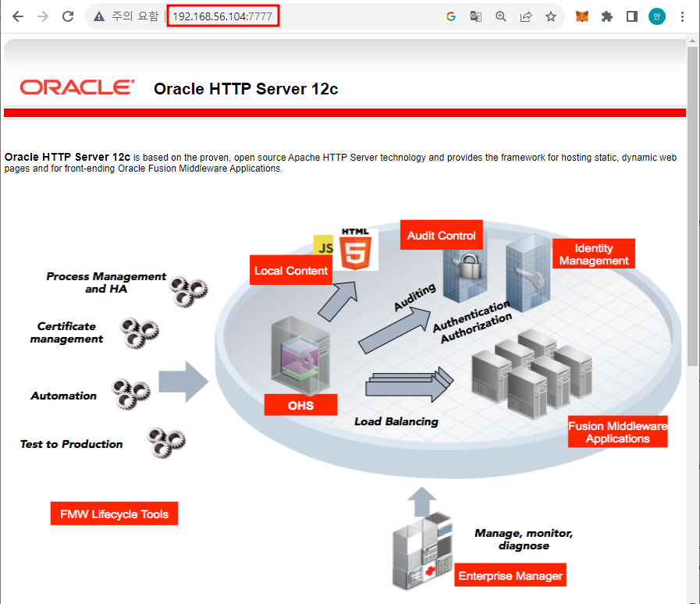Viewport: 700px width, 604px height.
Task: Click the Test to Production text
Action: click(x=72, y=444)
